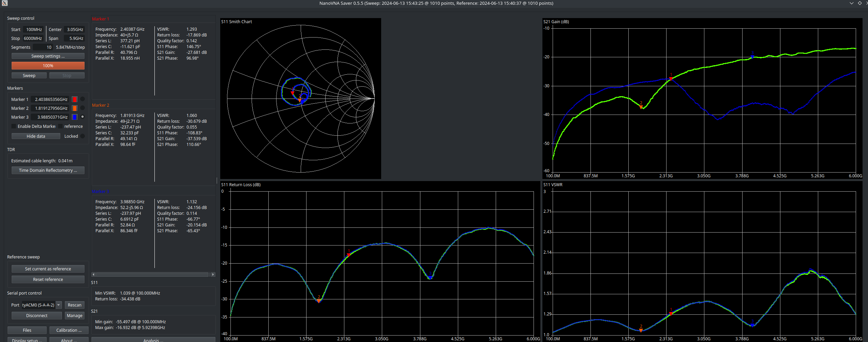Select Marker 1 radio button
The height and width of the screenshot is (342, 868).
pos(83,99)
